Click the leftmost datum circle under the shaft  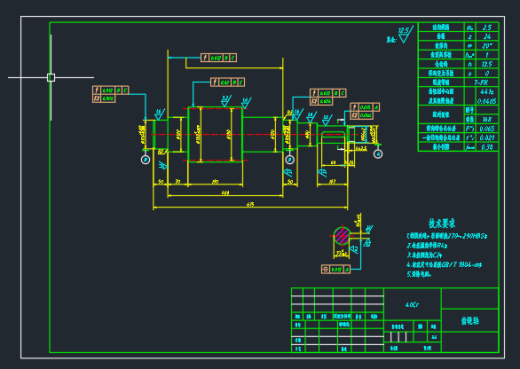coord(145,160)
